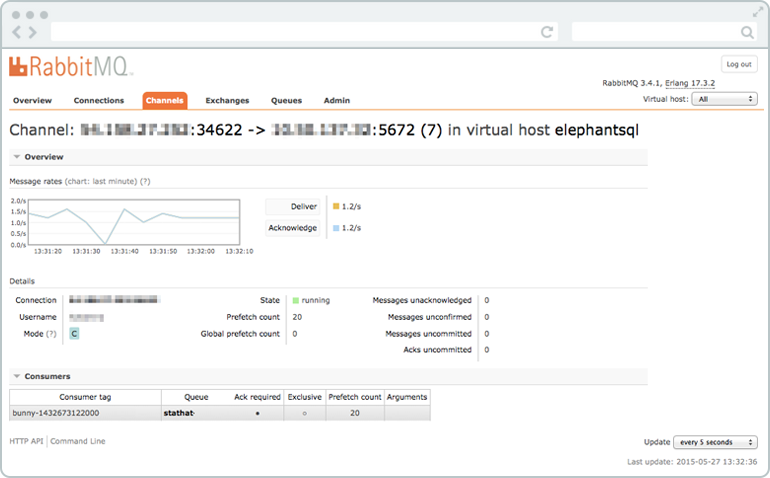Click the Message rates help (?) link
The height and width of the screenshot is (478, 770).
145,181
